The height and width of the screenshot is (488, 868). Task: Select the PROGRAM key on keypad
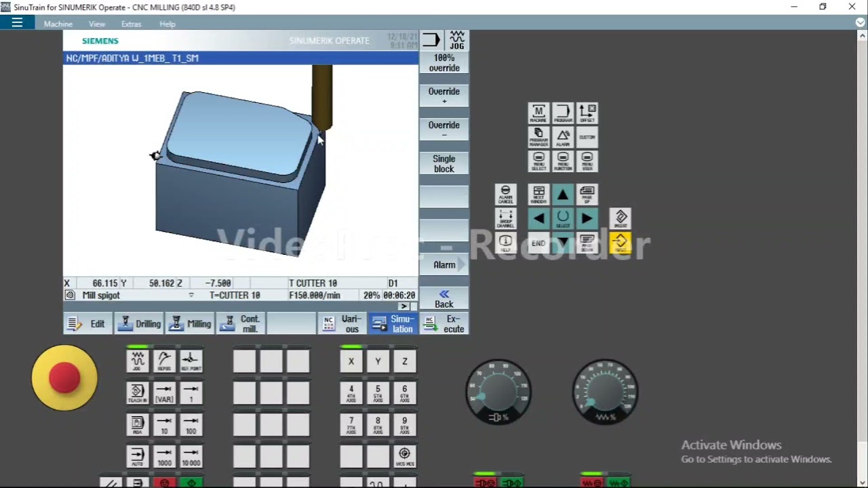563,113
